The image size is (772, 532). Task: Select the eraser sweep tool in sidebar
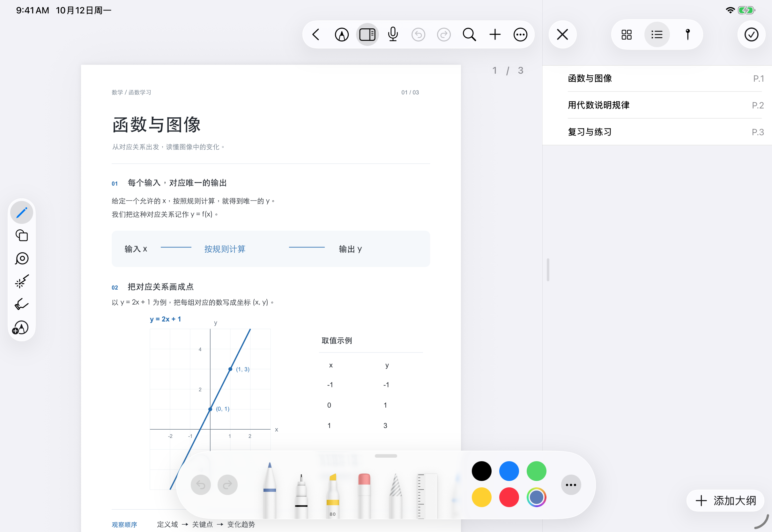pyautogui.click(x=22, y=304)
